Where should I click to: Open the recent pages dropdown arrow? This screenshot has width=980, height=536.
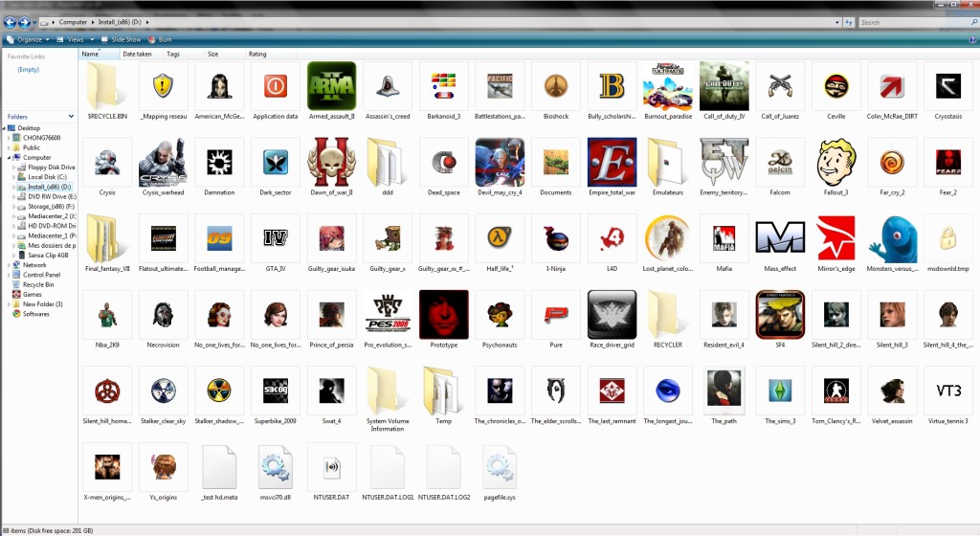[x=35, y=22]
